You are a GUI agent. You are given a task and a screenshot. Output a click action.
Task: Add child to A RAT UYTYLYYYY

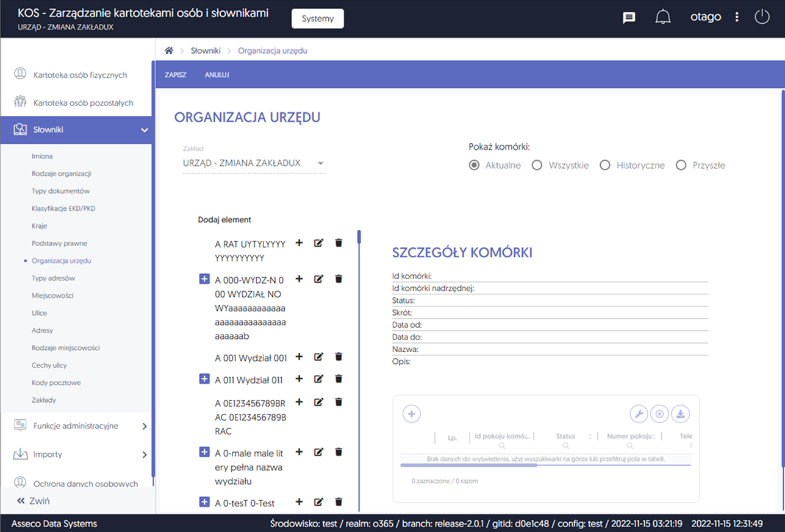(x=299, y=243)
